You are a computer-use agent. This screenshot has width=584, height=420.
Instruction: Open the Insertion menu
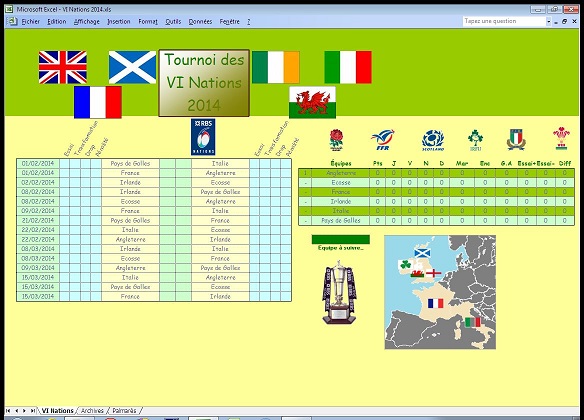(119, 22)
